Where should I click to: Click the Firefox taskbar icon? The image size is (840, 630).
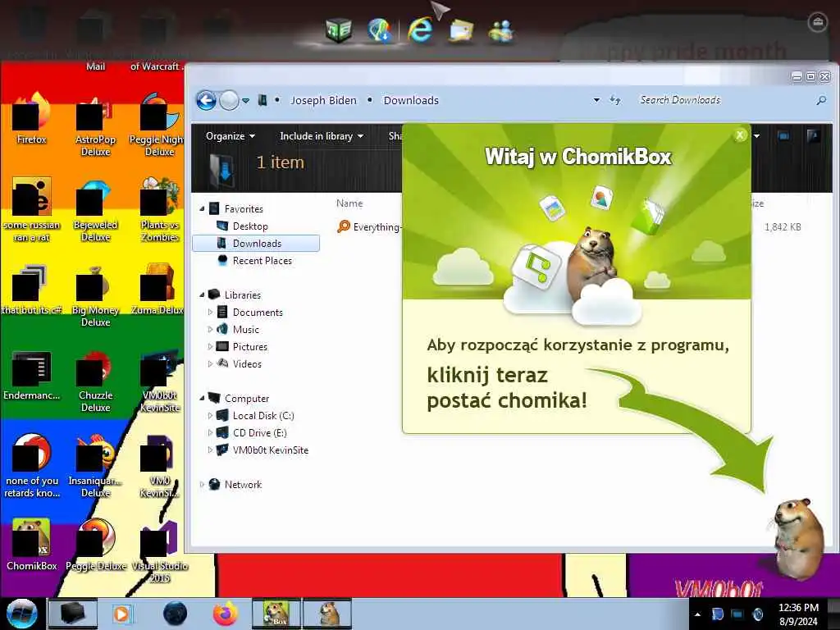coord(226,614)
